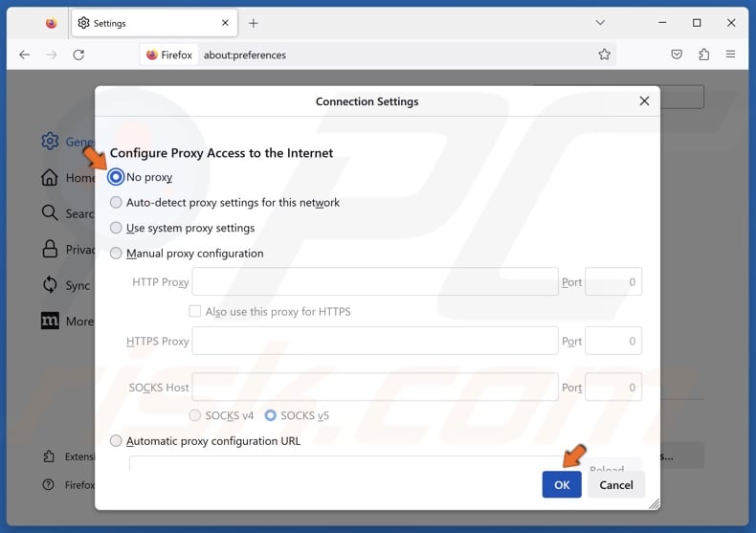Image resolution: width=756 pixels, height=533 pixels.
Task: Select Manual proxy configuration
Action: point(116,253)
